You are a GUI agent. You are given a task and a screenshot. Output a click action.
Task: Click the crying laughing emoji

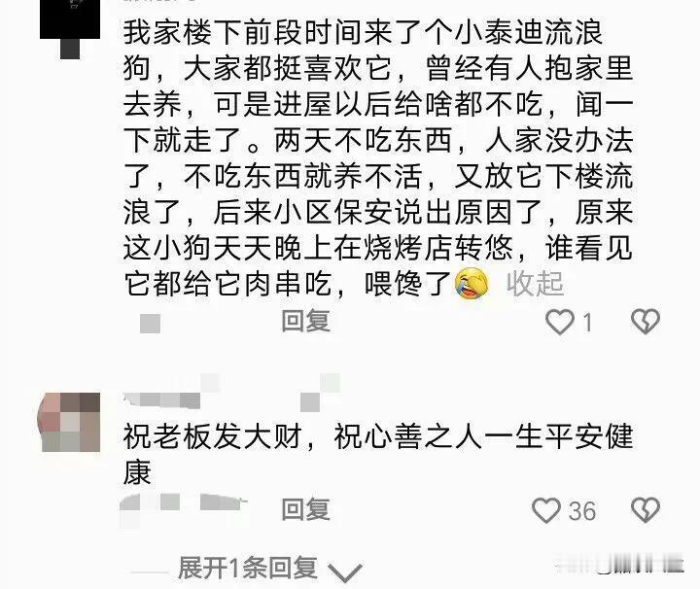coord(472,283)
